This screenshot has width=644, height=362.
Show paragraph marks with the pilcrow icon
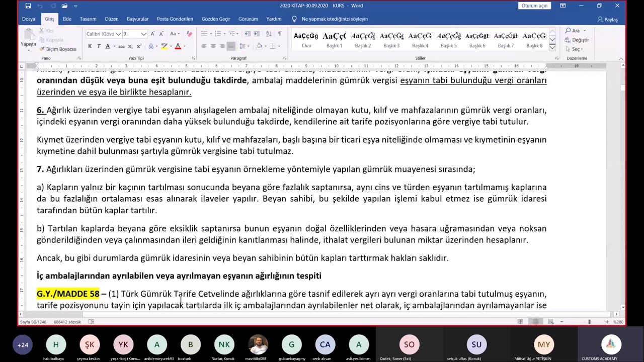pos(280,34)
